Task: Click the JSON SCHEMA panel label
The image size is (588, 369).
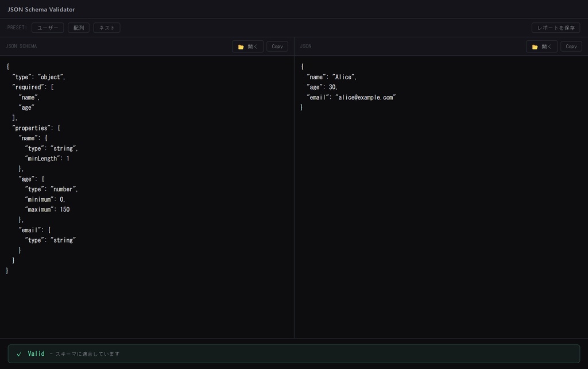Action: pyautogui.click(x=21, y=46)
